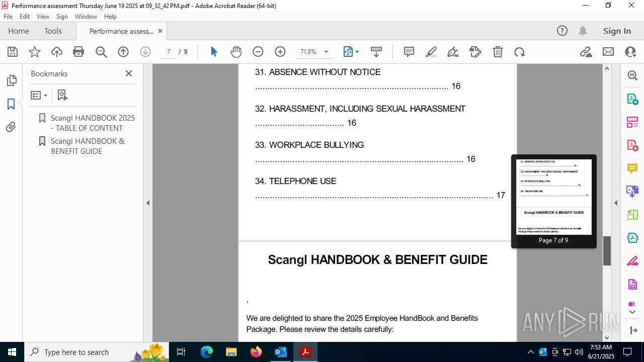This screenshot has width=644, height=362.
Task: Grab the vertical scrollbar thumb
Action: [x=607, y=250]
